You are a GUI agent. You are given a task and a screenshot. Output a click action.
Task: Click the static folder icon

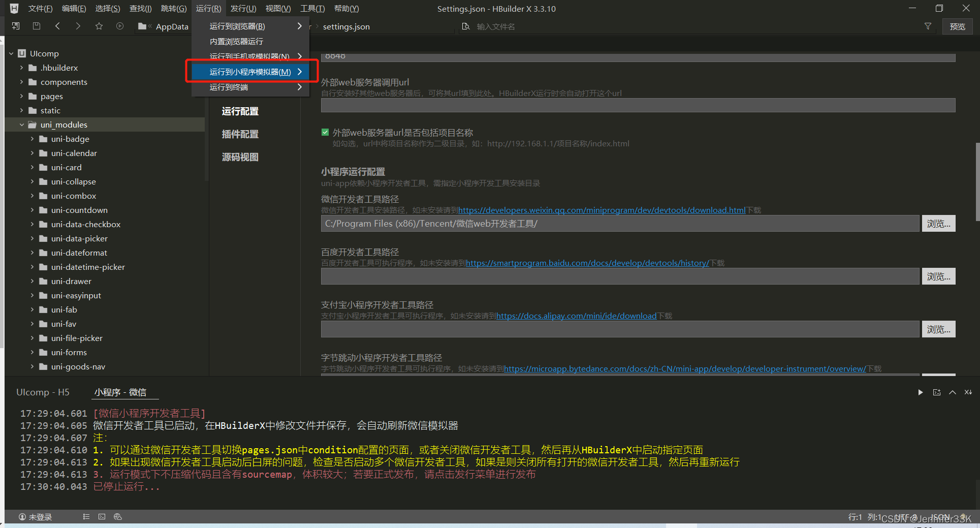click(x=33, y=110)
